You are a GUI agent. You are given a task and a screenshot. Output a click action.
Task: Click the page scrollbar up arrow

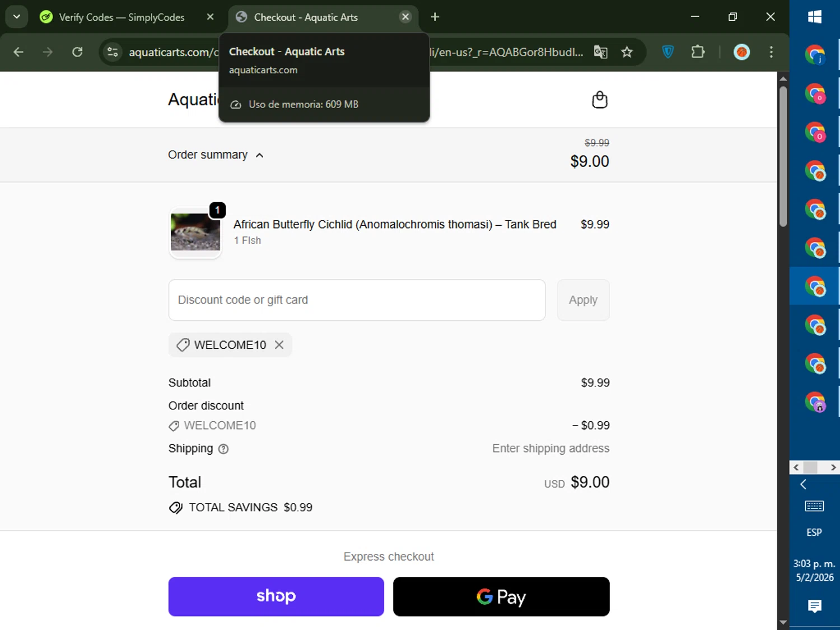click(783, 78)
